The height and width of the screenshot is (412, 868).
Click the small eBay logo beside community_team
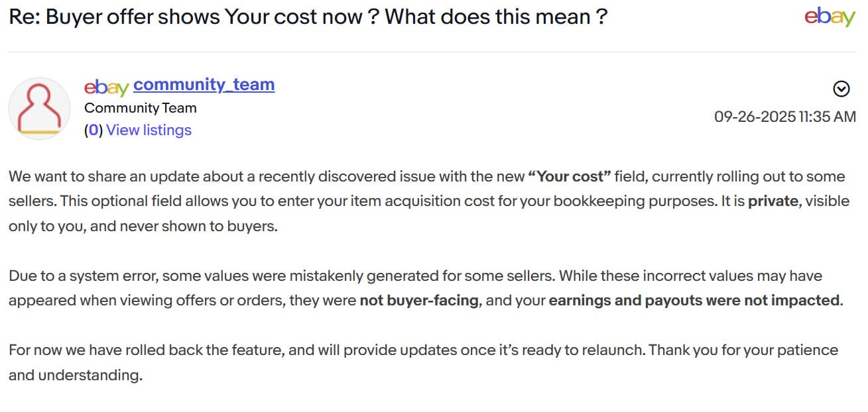(x=105, y=85)
